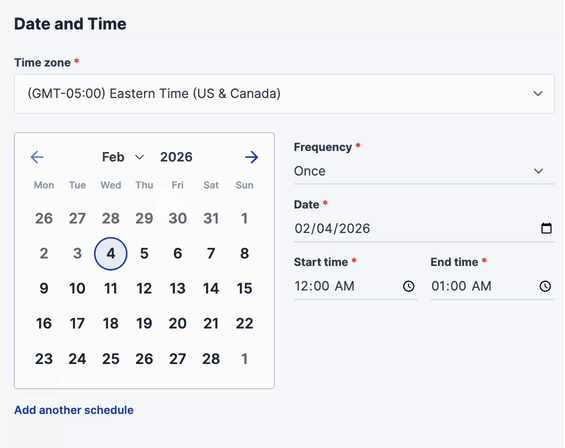Select March 1 in the last row
The height and width of the screenshot is (448, 565).
click(x=244, y=359)
